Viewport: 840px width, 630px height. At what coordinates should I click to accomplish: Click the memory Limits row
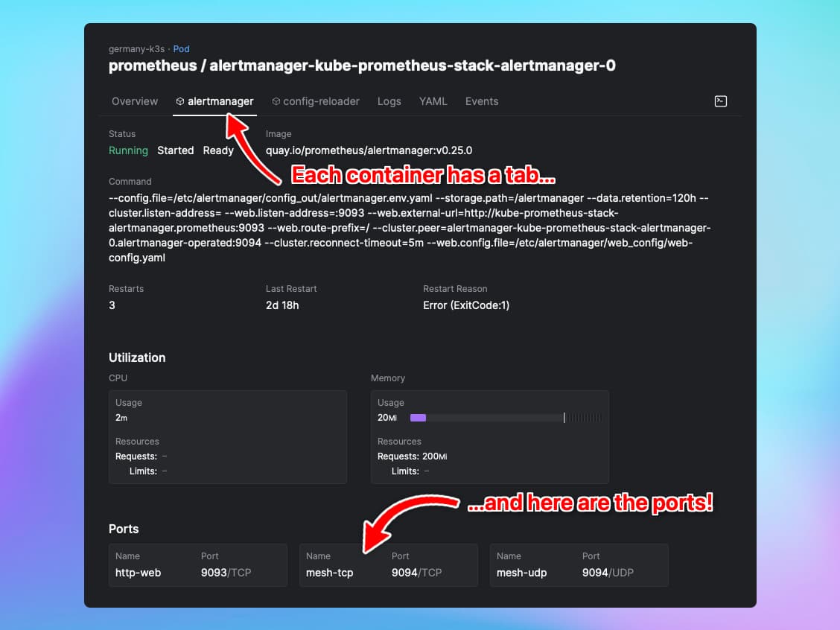[410, 471]
